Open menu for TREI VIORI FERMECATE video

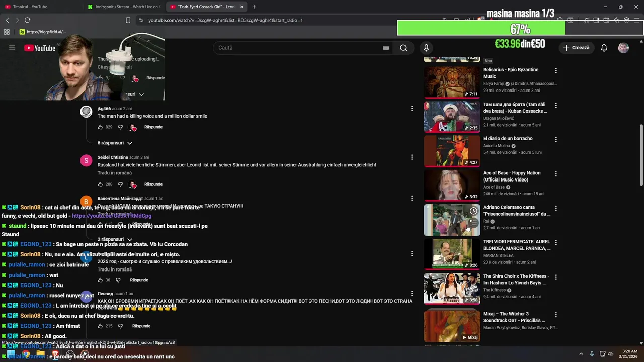coord(556,242)
